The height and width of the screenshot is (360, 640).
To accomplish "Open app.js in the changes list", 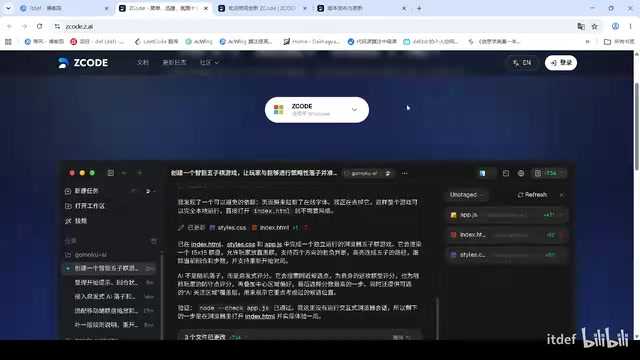I will point(507,215).
